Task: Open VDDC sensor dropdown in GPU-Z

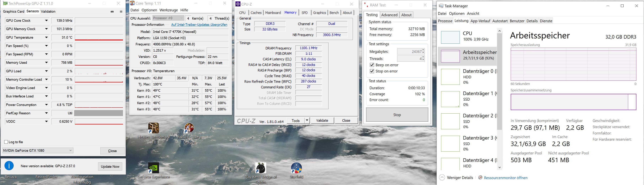Action: tap(46, 121)
